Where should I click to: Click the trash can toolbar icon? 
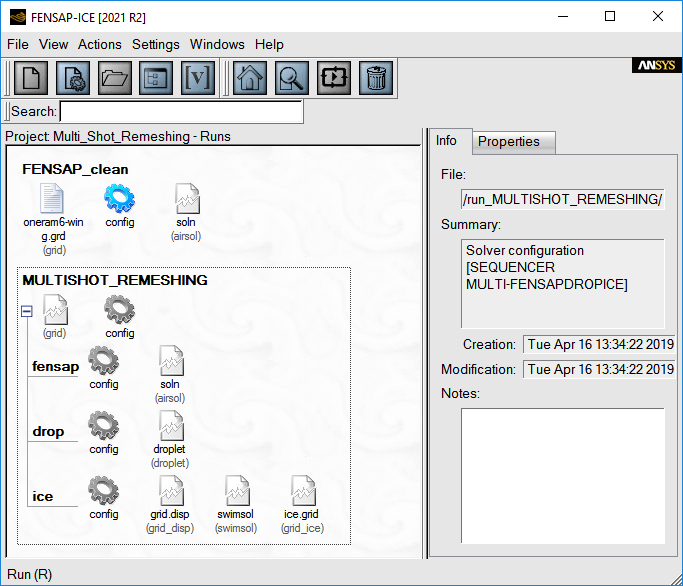pyautogui.click(x=375, y=78)
